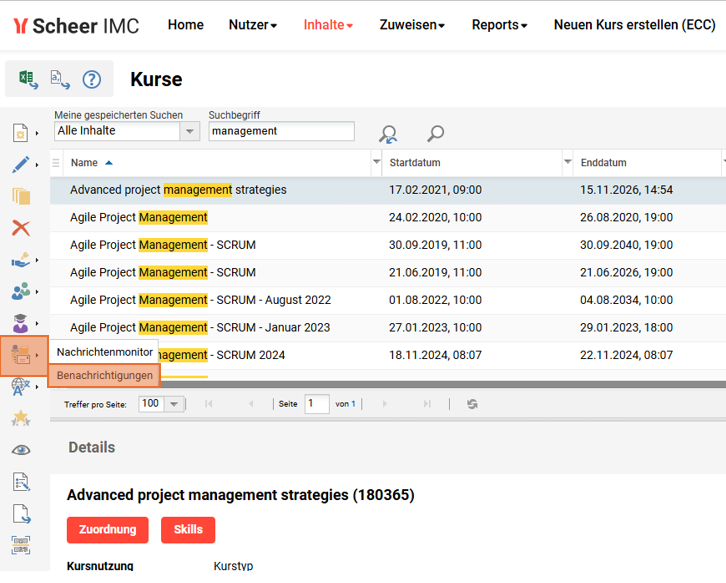Open Neuen Kurs erstellen (ECC)
The image size is (726, 583).
635,25
